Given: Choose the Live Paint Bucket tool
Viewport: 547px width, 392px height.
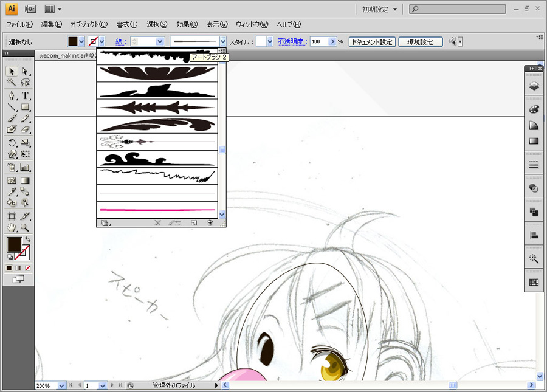Looking at the screenshot, I should point(12,202).
